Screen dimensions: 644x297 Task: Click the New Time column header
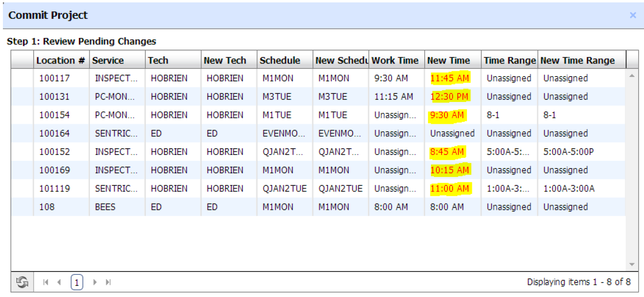click(x=448, y=61)
